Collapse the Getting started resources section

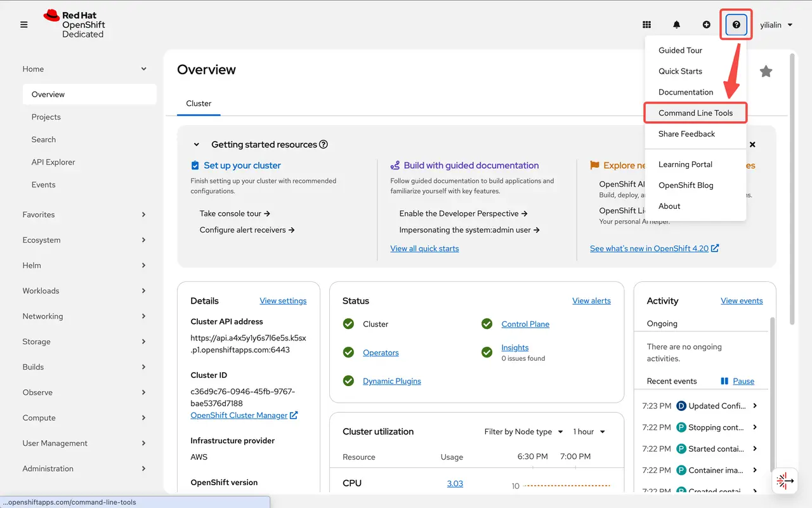click(x=196, y=144)
